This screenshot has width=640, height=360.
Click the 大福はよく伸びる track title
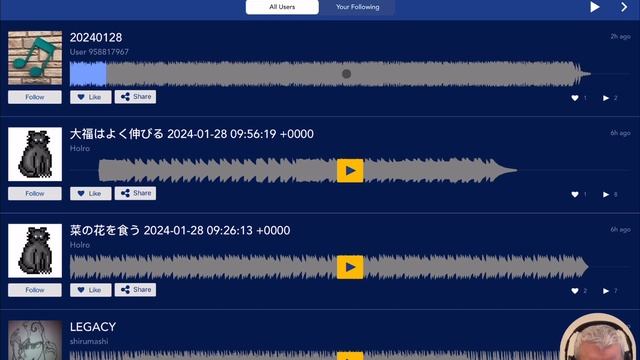pos(192,134)
